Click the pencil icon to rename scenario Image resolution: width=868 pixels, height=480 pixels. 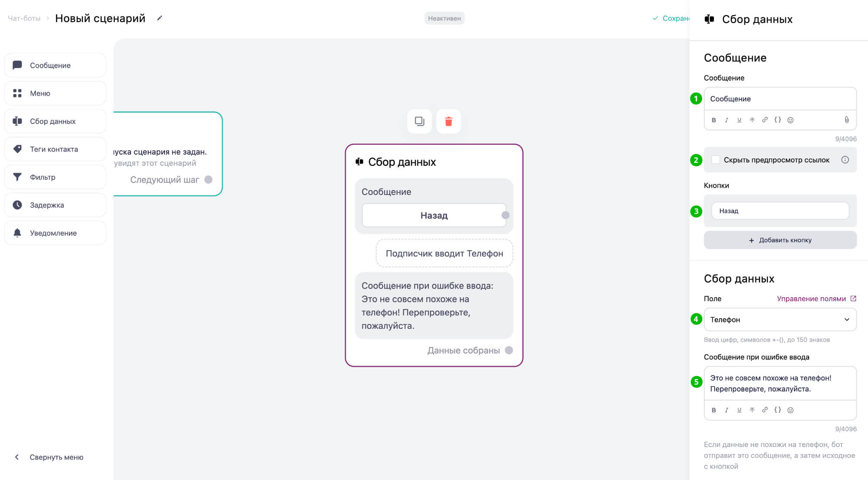tap(159, 18)
